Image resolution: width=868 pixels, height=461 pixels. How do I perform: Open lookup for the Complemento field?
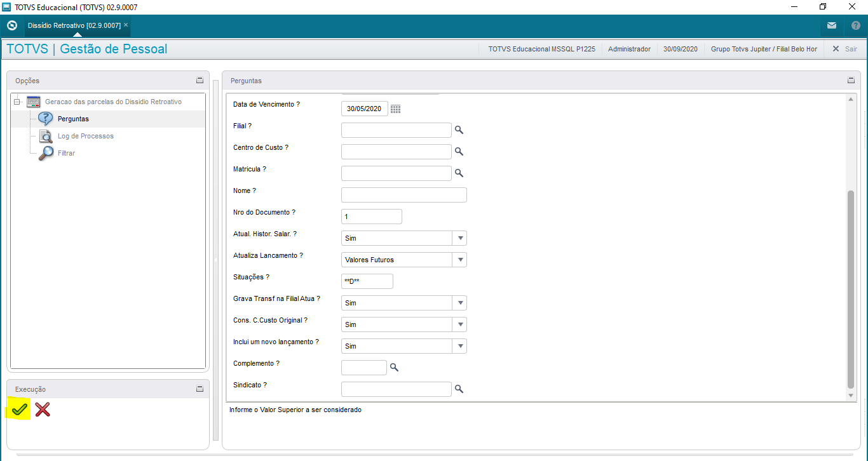tap(394, 368)
